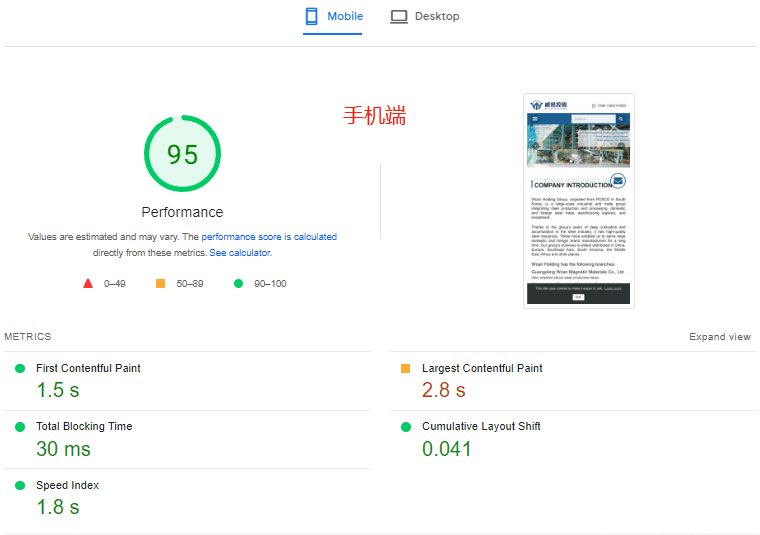Screen dimensions: 760x535
Task: Open the mobile page screenshot thumbnail
Action: [578, 201]
